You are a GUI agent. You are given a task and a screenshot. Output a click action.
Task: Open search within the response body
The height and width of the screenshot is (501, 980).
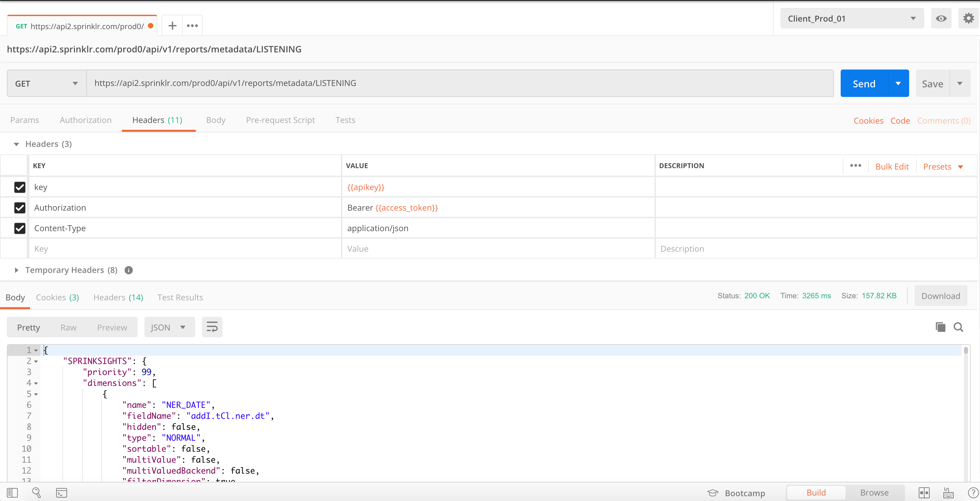pos(959,327)
